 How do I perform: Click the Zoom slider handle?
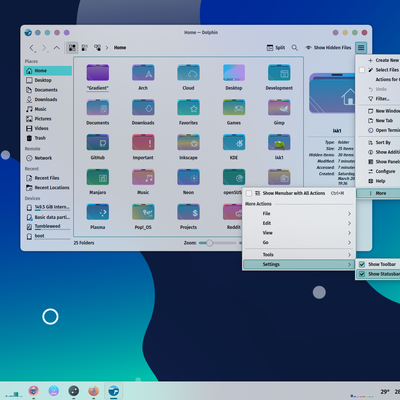tap(209, 243)
